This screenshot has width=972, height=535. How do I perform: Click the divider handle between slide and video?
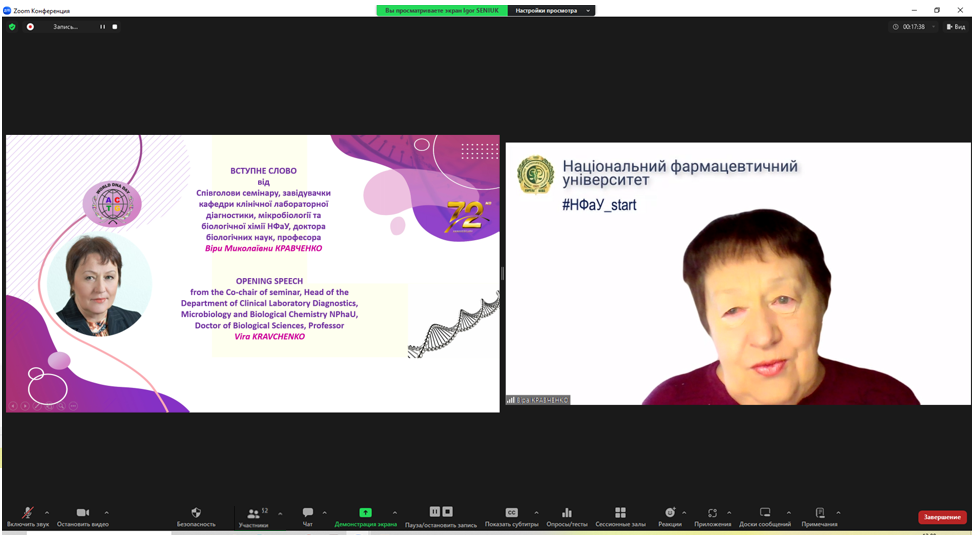coord(502,273)
